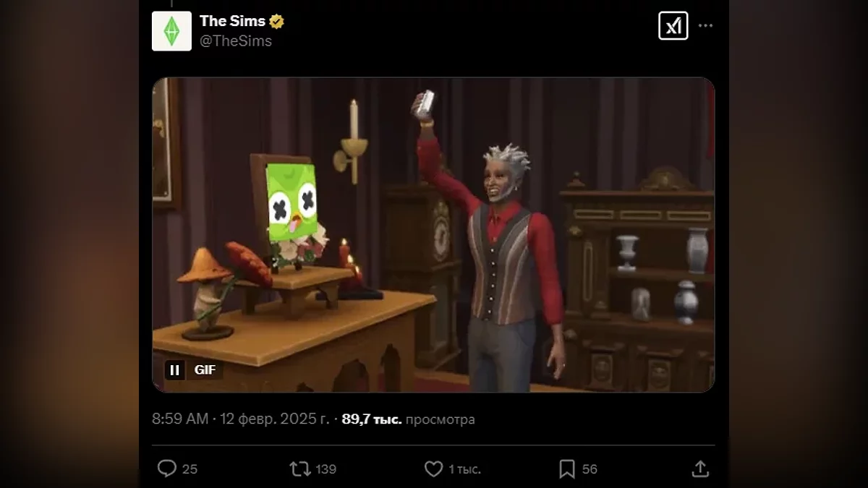Open the @TheSims handle link
This screenshot has width=868, height=488.
pyautogui.click(x=236, y=41)
